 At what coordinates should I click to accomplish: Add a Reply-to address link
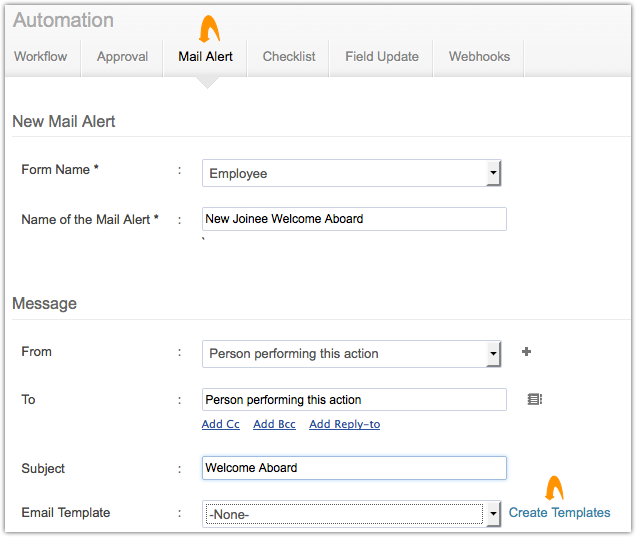click(x=344, y=425)
